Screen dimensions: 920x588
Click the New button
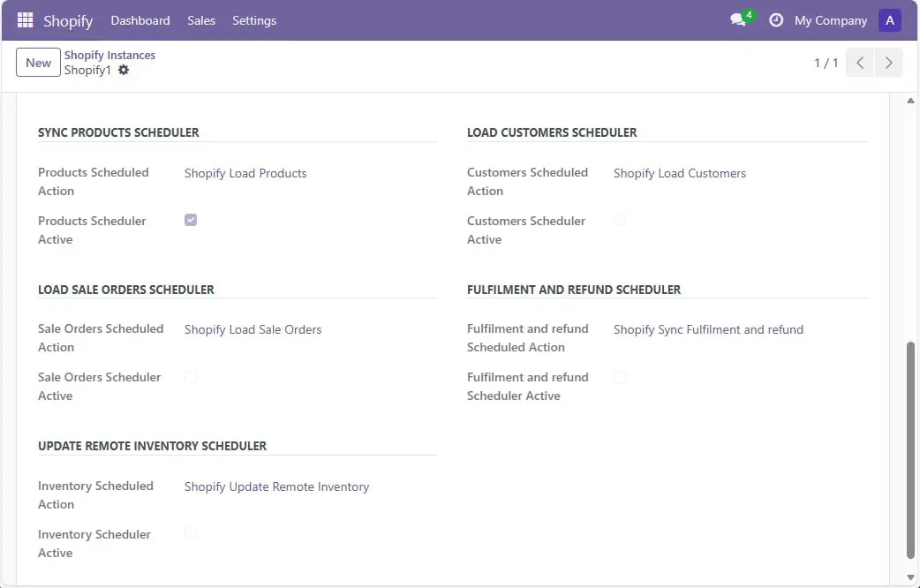tap(38, 63)
